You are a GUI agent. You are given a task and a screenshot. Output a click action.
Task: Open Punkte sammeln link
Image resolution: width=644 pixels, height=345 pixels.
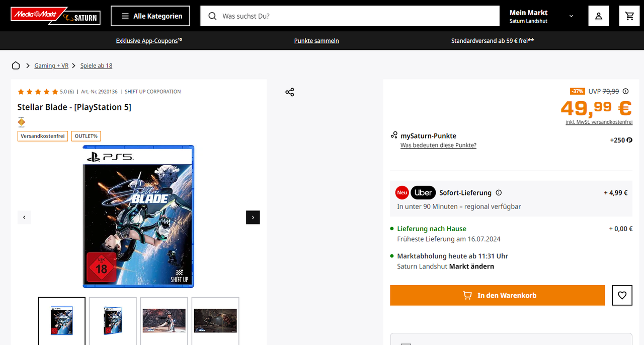316,41
